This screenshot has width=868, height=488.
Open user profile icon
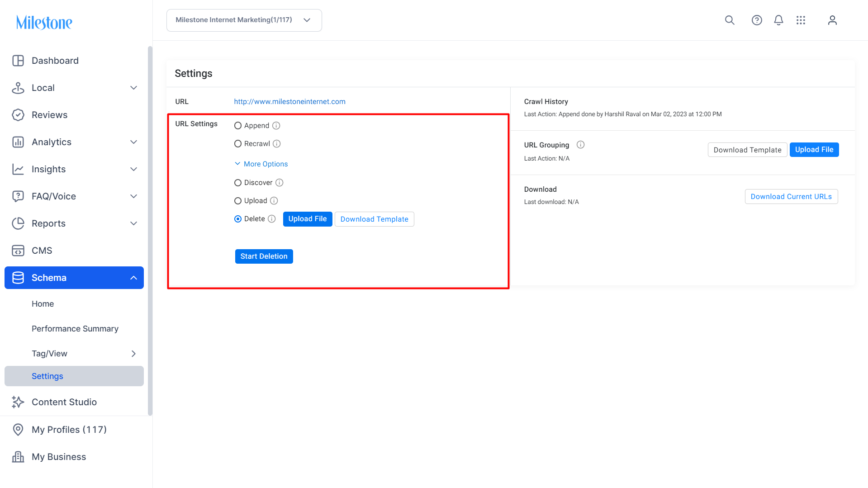(x=832, y=20)
